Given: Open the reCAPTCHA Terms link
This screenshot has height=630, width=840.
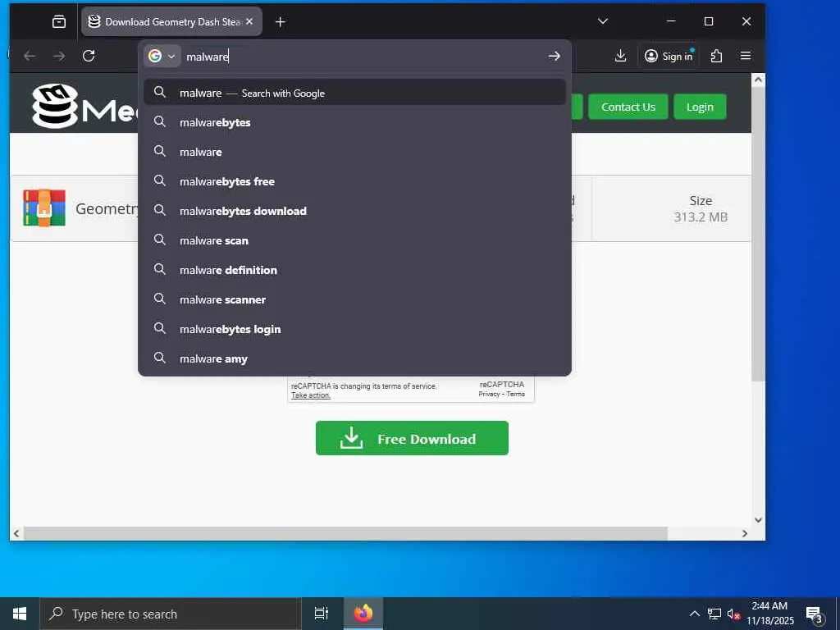Looking at the screenshot, I should pyautogui.click(x=516, y=394).
